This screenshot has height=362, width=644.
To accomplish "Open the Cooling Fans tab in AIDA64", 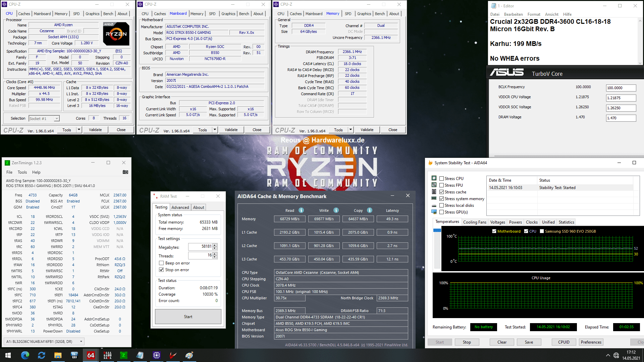I will click(x=475, y=222).
